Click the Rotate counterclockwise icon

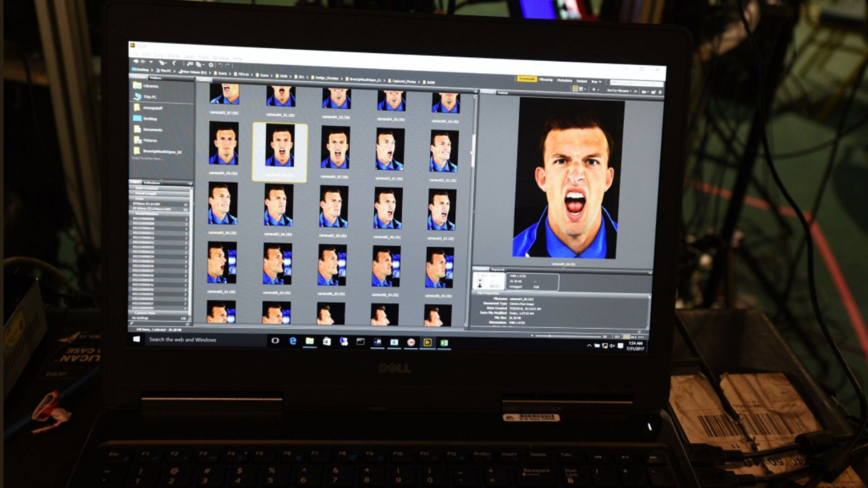pos(220,65)
